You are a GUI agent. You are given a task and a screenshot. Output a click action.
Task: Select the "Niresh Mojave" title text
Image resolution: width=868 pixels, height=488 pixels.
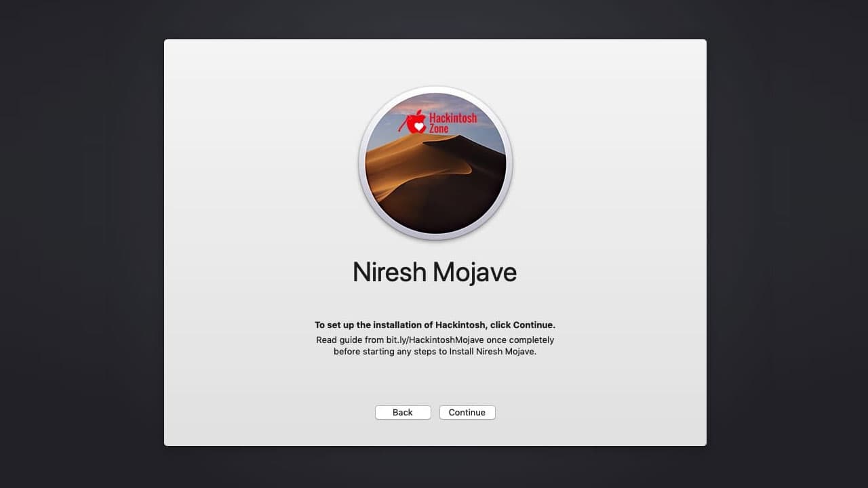pos(435,271)
